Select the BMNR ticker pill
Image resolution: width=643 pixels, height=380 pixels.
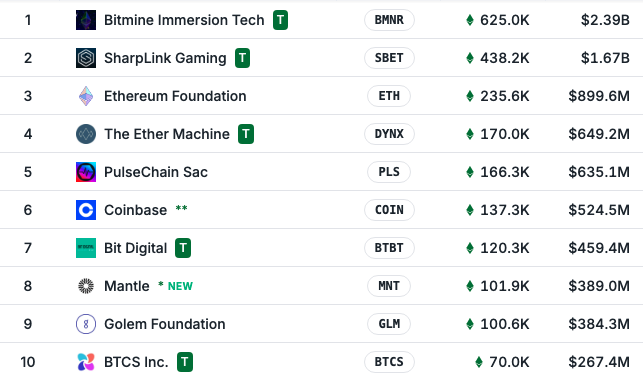[x=389, y=20]
